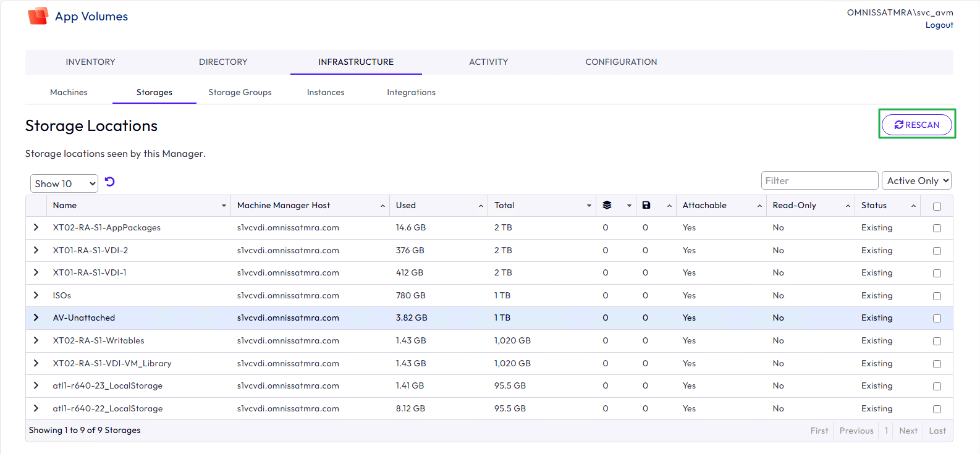Screen dimensions: 980x454
Task: Check the box for XT02-RA-S1-AppPackages row
Action: click(937, 229)
